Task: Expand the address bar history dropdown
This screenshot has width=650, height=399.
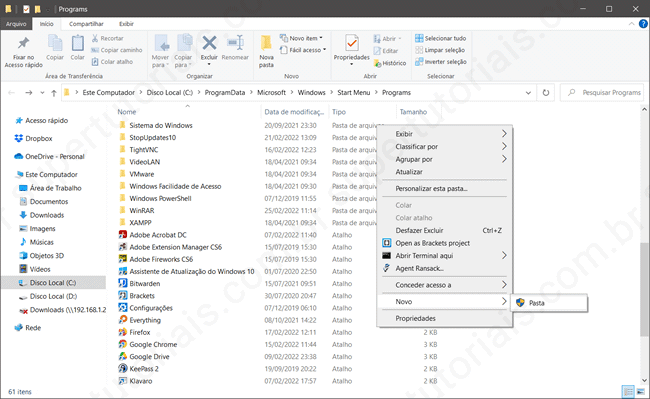Action: 528,93
